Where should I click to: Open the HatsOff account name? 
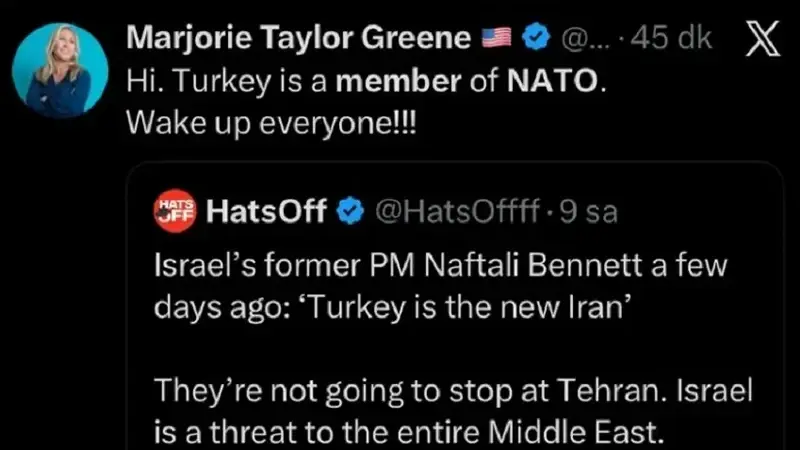click(x=266, y=212)
